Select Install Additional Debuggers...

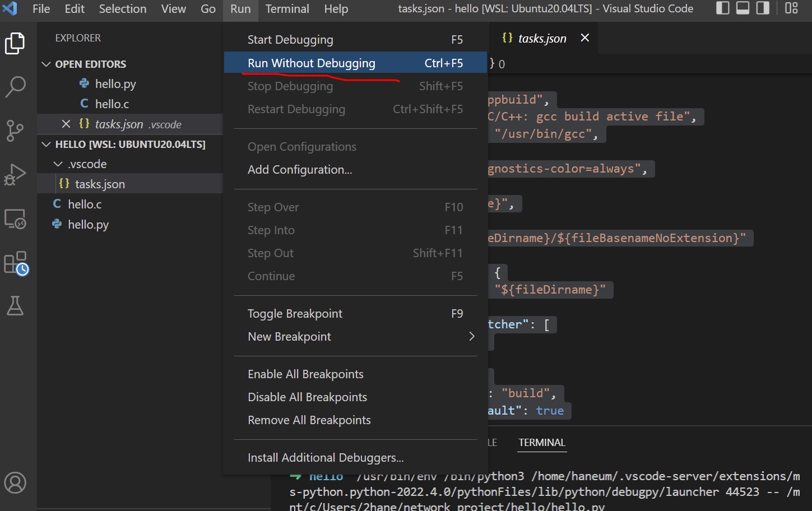click(355, 458)
